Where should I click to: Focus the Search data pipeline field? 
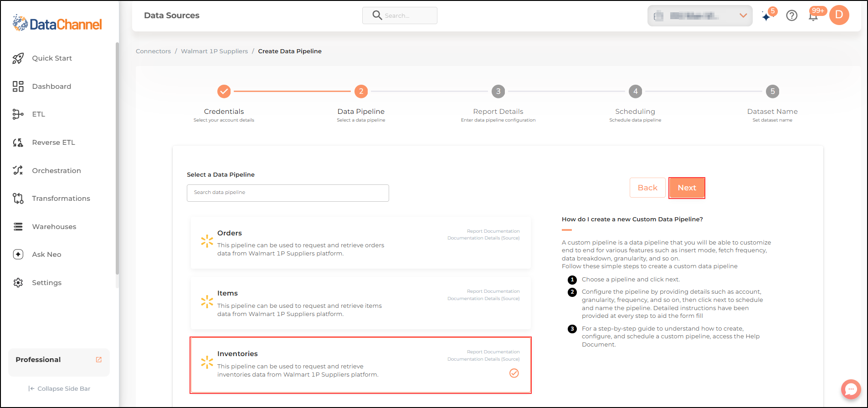pyautogui.click(x=288, y=193)
